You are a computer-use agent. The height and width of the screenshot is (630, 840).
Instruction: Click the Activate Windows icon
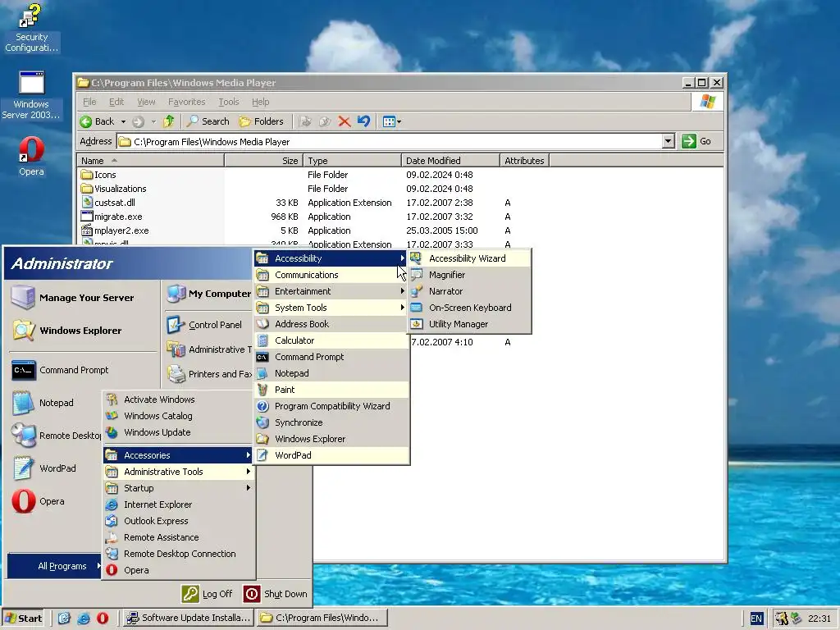pyautogui.click(x=112, y=399)
